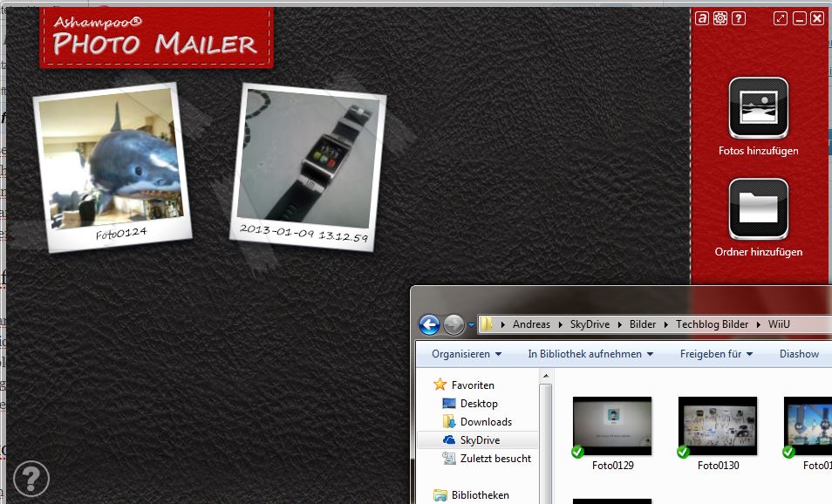Select the Foto0124 shark photo
Viewport: 832px width, 504px height.
tap(110, 164)
